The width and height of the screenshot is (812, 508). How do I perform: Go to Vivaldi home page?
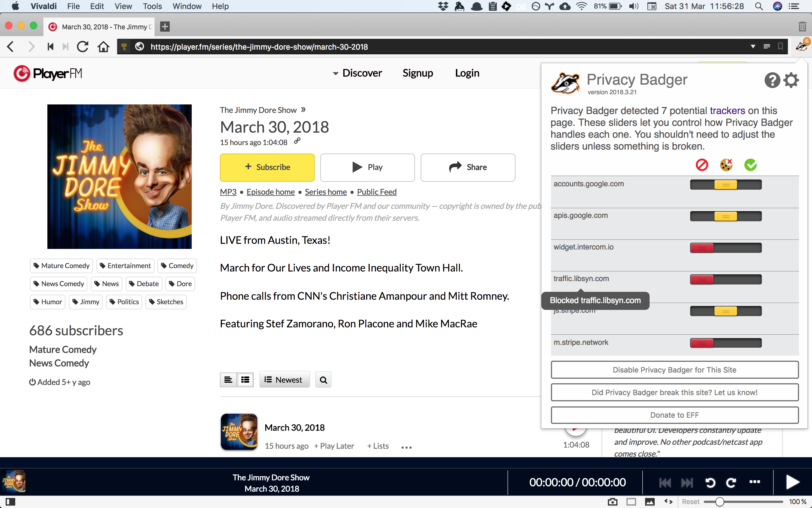[x=103, y=47]
